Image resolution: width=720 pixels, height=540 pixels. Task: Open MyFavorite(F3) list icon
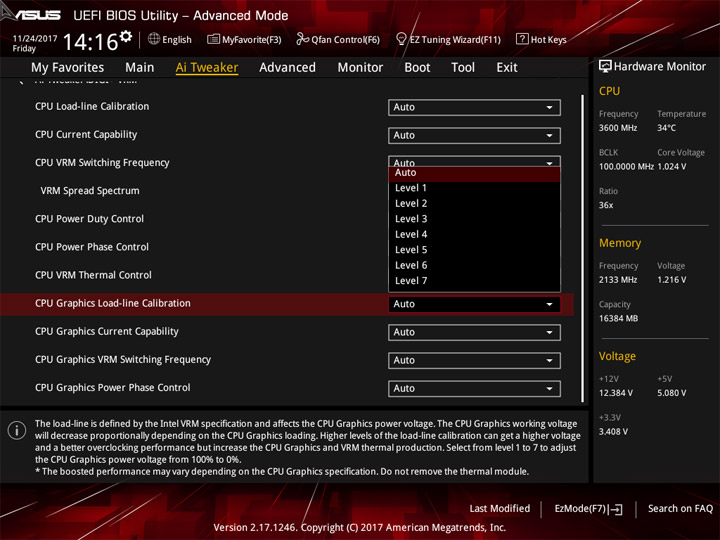(x=213, y=39)
